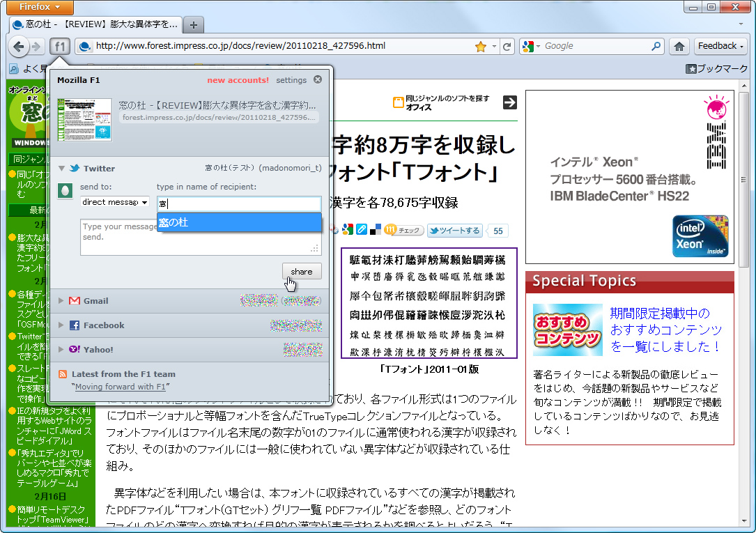
Task: Click the Twitter bird icon in the F1 panel
Action: point(75,168)
